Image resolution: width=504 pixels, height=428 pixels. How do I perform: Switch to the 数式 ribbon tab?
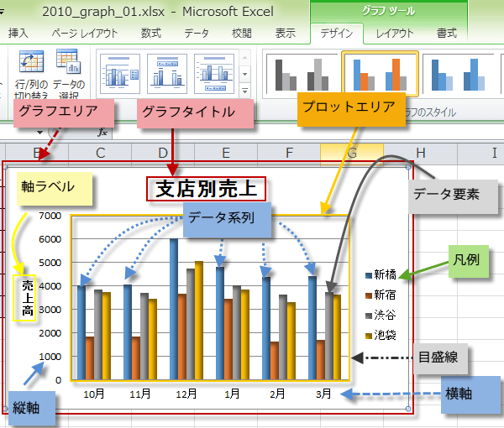tap(151, 34)
